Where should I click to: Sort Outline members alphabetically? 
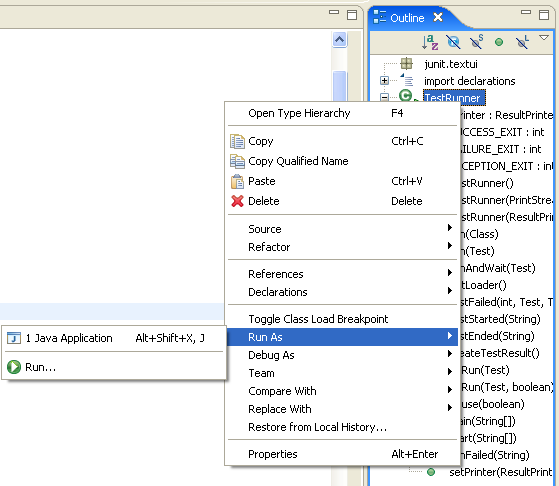(x=430, y=42)
